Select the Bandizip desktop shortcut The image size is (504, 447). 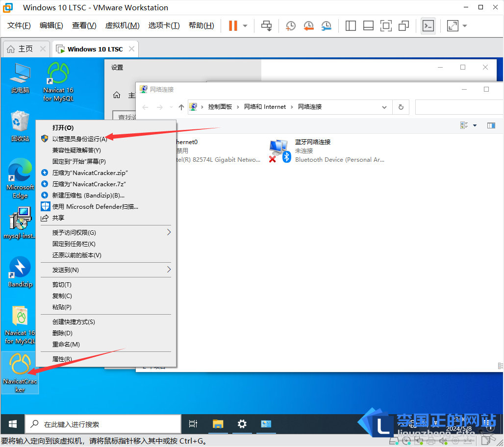(x=20, y=272)
